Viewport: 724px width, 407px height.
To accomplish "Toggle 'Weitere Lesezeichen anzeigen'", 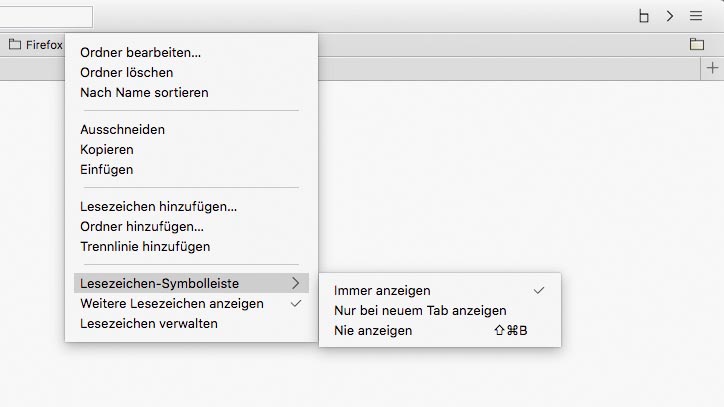I will tap(172, 303).
